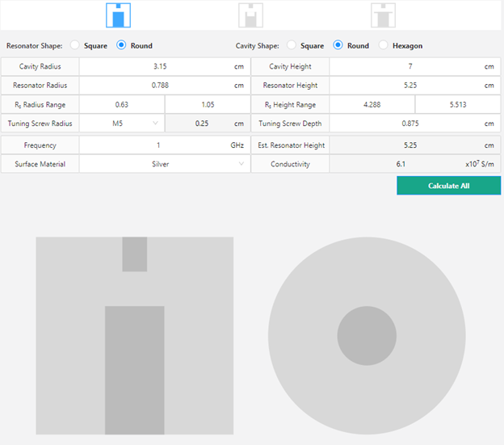Image resolution: width=504 pixels, height=445 pixels.
Task: Click the tuning screw in side-view diagram
Action: click(x=135, y=254)
